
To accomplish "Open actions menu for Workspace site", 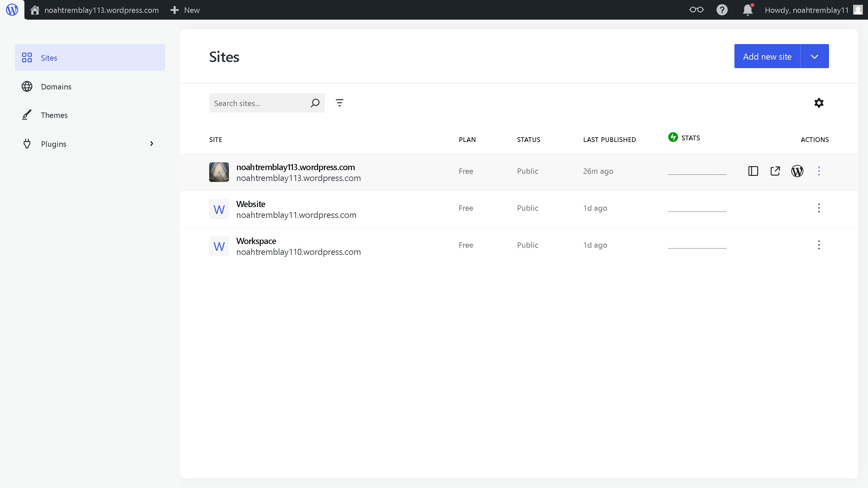I will click(819, 245).
